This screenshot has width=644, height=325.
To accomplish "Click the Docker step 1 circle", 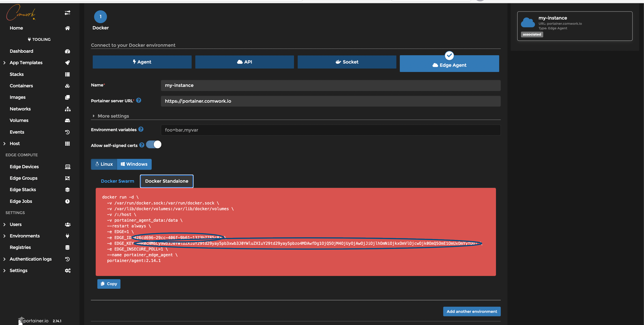I will click(101, 17).
